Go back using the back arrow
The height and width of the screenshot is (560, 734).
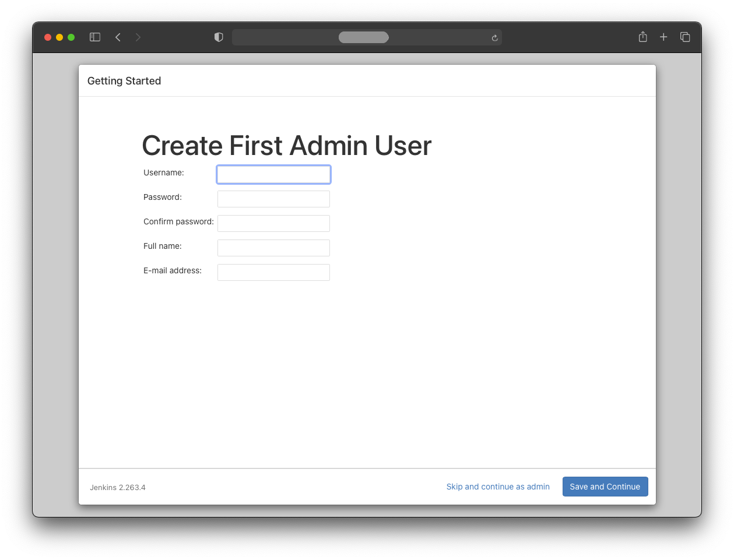pyautogui.click(x=118, y=37)
